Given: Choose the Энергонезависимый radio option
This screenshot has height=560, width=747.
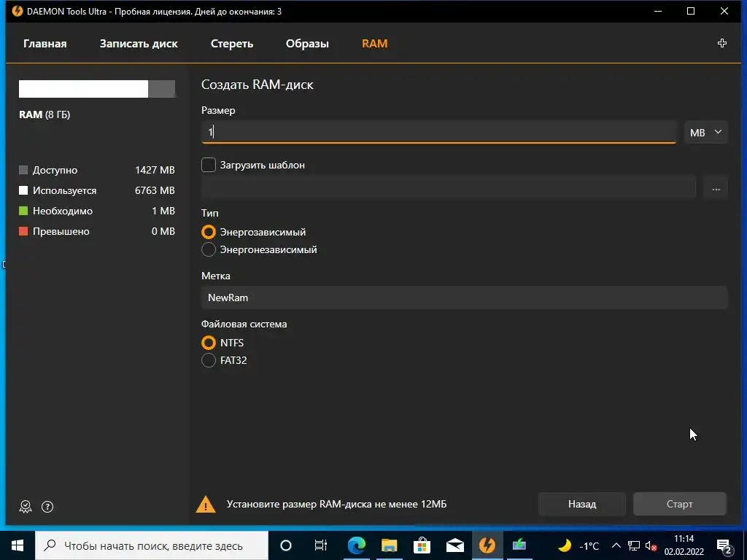Looking at the screenshot, I should tap(208, 249).
